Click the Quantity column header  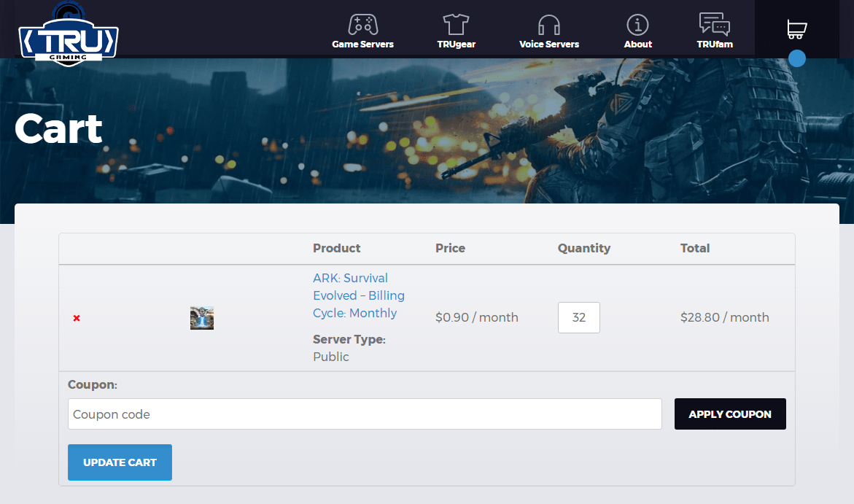(584, 249)
